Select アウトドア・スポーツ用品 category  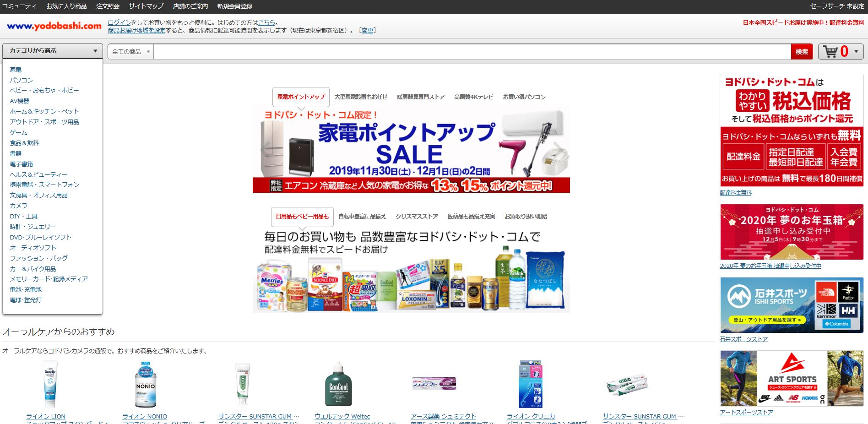click(x=44, y=122)
